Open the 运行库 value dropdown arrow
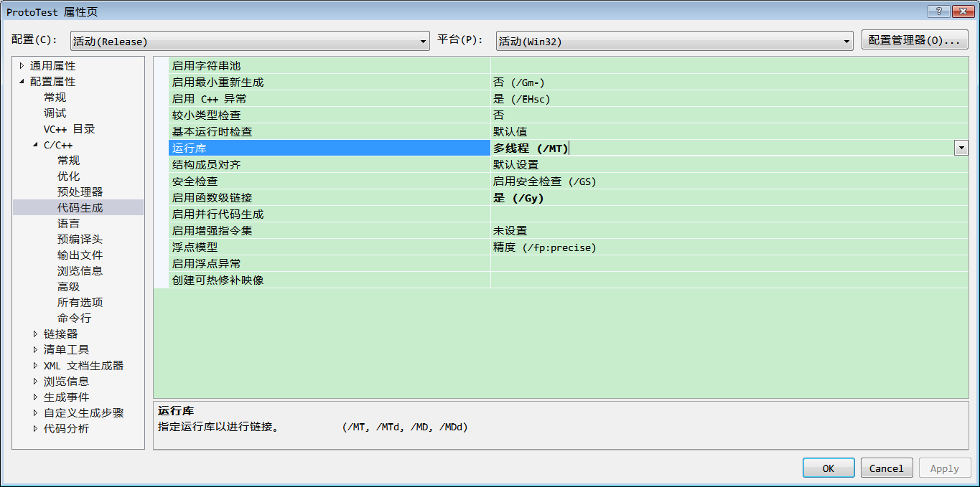This screenshot has width=980, height=487. click(x=961, y=148)
